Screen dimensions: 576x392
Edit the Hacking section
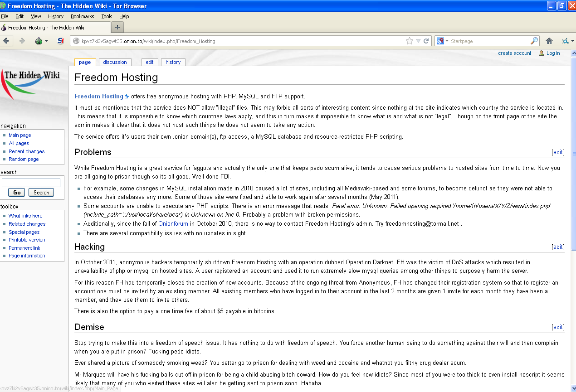[558, 247]
